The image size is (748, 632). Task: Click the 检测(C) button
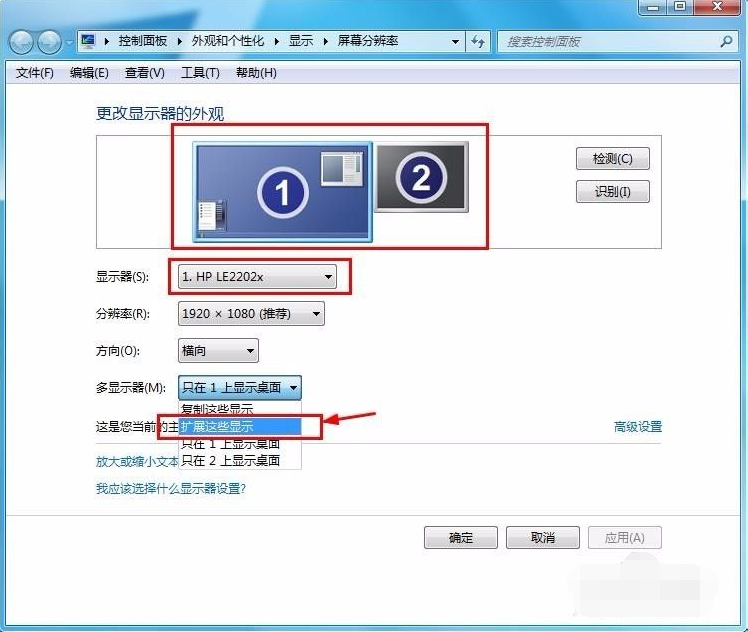coord(612,159)
